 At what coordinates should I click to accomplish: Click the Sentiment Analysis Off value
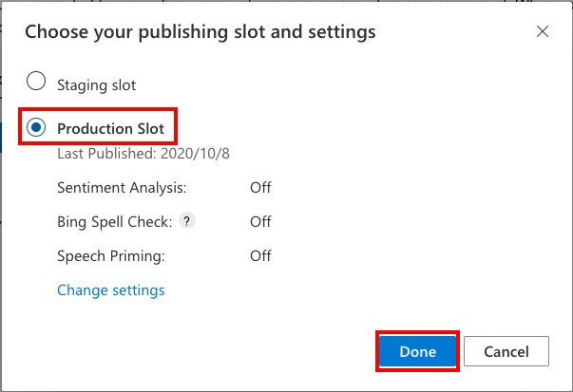pyautogui.click(x=260, y=187)
